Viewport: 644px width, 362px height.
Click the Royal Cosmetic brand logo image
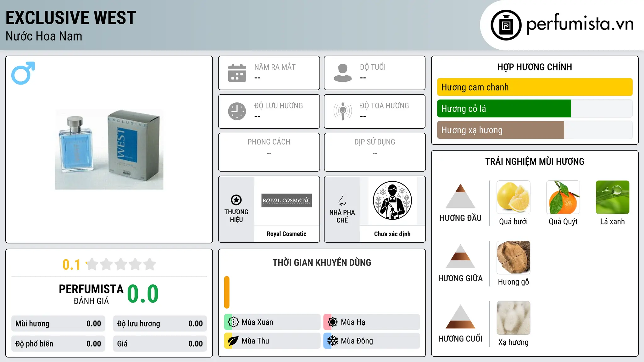(286, 200)
